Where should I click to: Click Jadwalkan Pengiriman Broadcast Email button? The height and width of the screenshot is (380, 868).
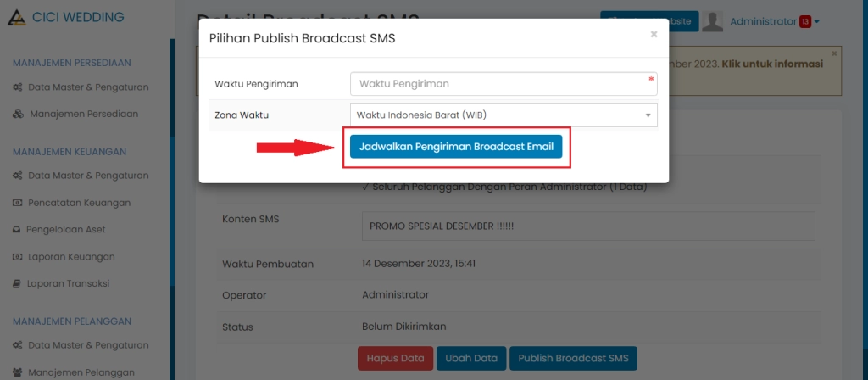tap(456, 146)
